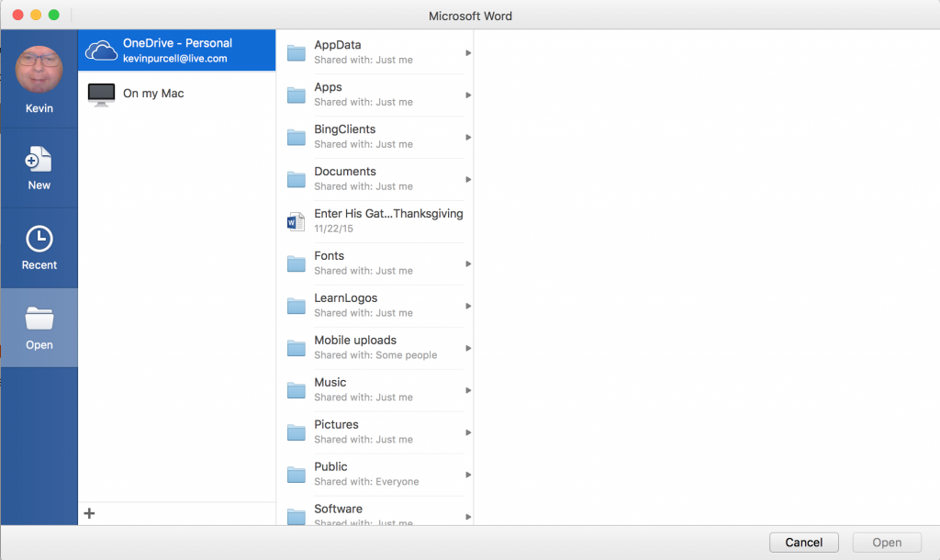Expand the Music folder arrow

coord(468,390)
